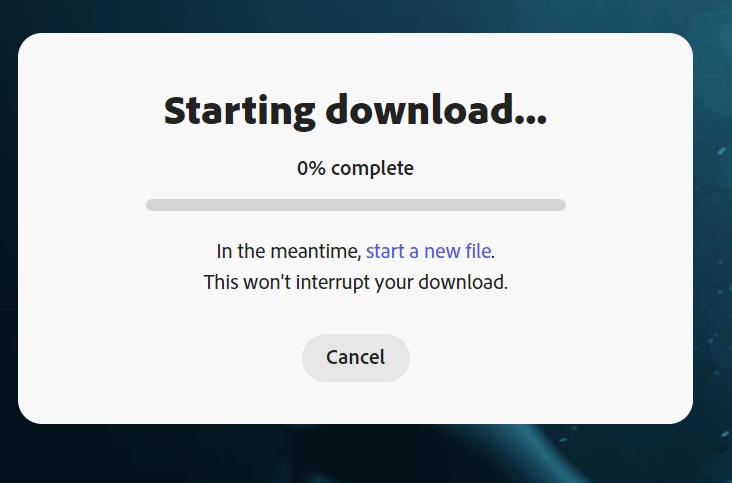Click the "In the meantime," text
This screenshot has width=732, height=483.
(289, 252)
